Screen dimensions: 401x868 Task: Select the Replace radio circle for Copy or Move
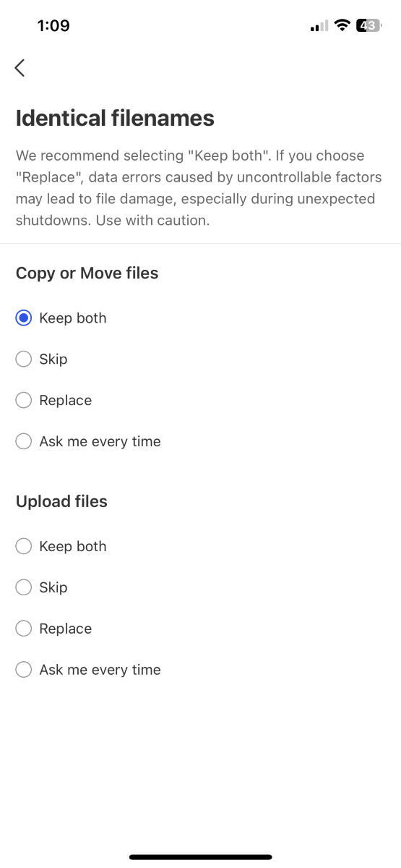pos(24,401)
